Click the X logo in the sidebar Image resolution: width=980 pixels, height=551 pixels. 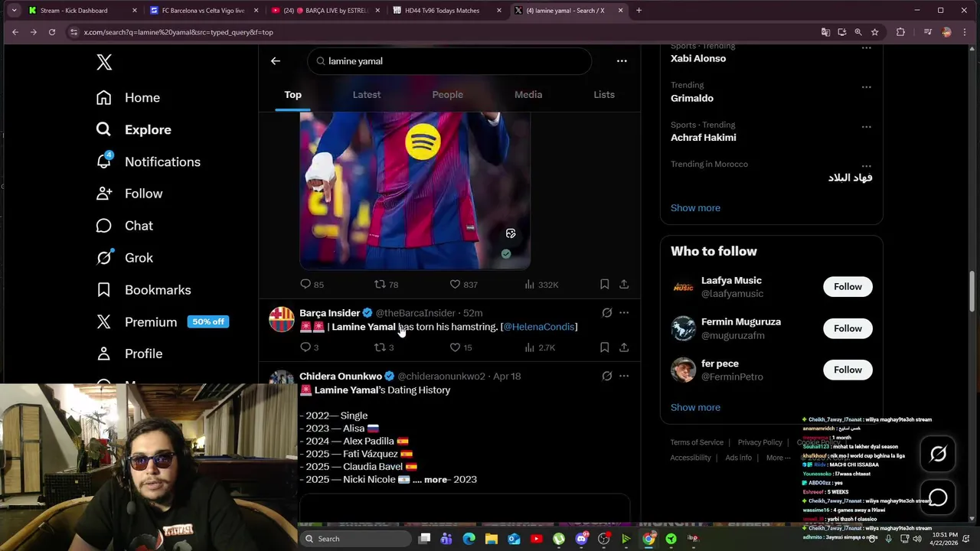pyautogui.click(x=104, y=63)
